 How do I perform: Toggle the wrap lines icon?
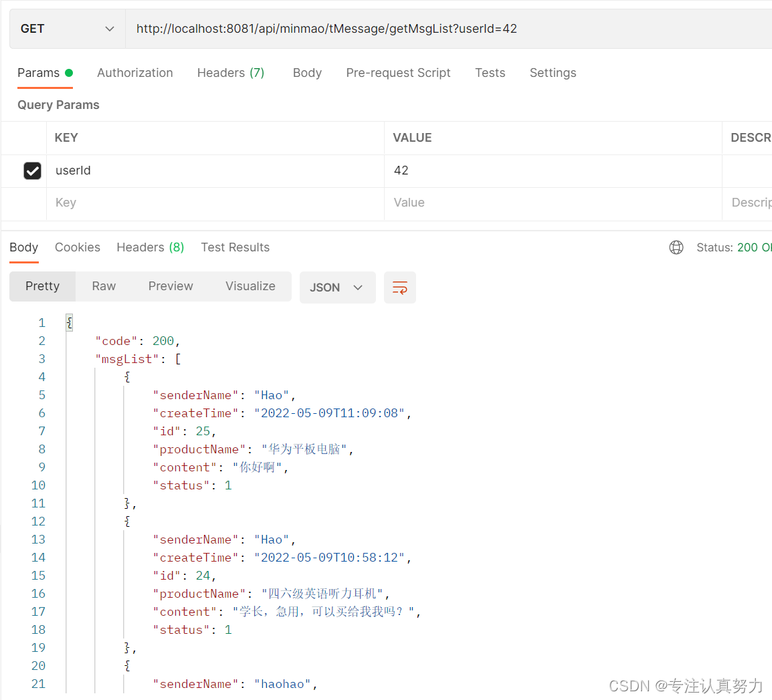(400, 287)
